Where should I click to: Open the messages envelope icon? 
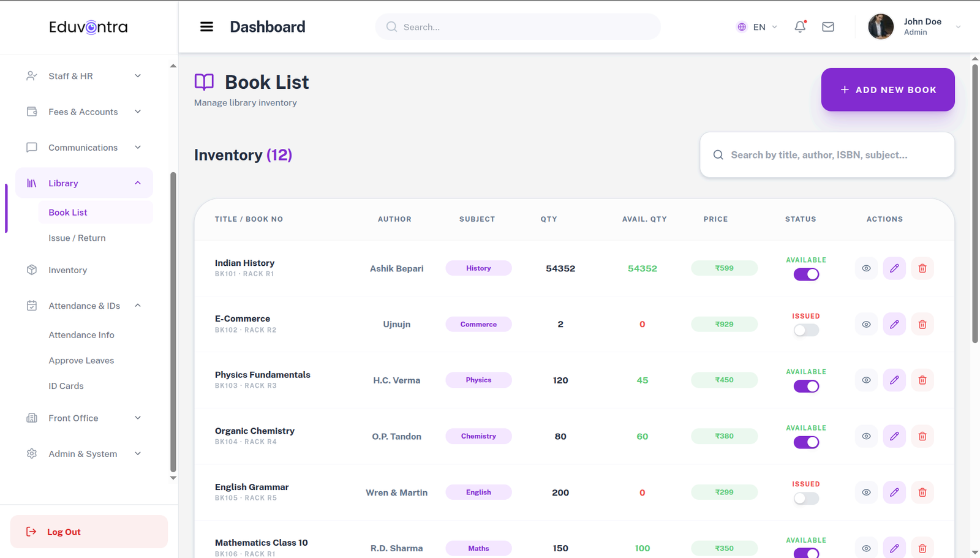[828, 27]
